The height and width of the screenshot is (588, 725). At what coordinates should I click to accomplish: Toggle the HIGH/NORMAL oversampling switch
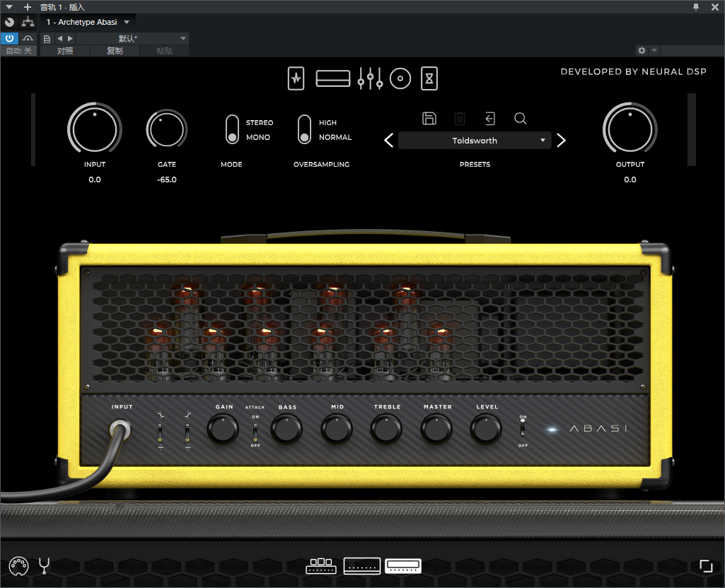pyautogui.click(x=304, y=130)
